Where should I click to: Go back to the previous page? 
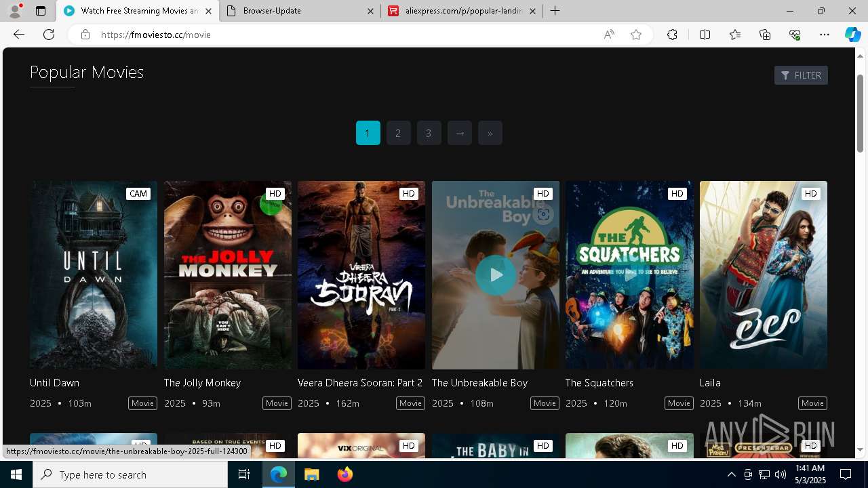pos(19,35)
